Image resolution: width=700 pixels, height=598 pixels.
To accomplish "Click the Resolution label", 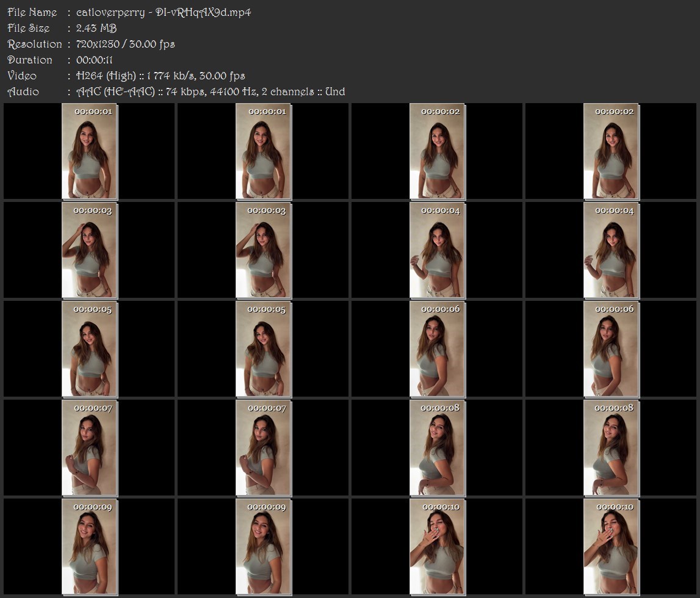I will tap(34, 44).
